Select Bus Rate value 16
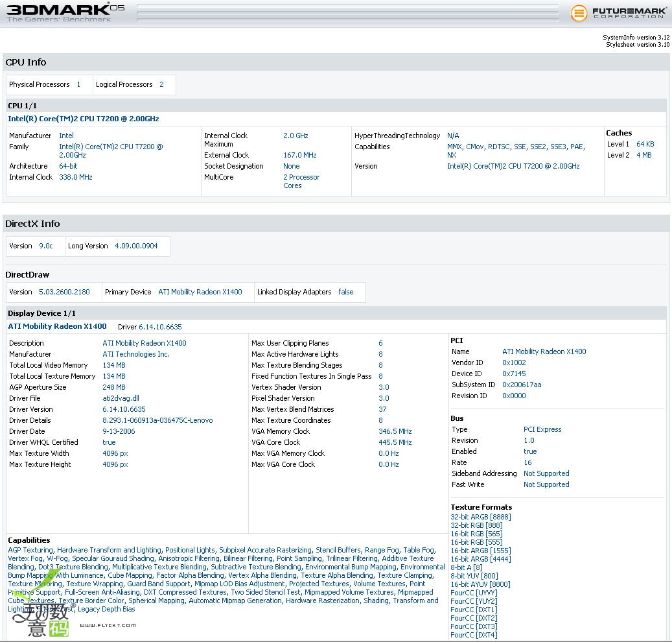The height and width of the screenshot is (642, 672). [527, 463]
